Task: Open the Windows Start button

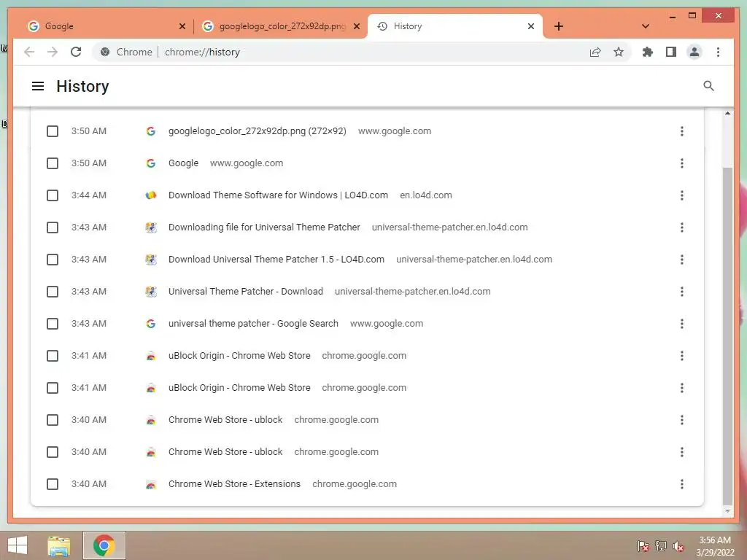Action: point(18,545)
